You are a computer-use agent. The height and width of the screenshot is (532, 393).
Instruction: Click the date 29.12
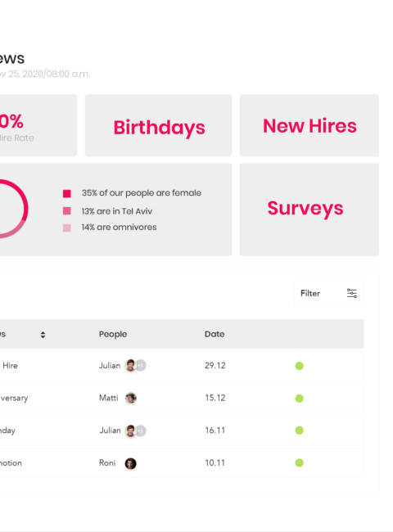pos(215,365)
